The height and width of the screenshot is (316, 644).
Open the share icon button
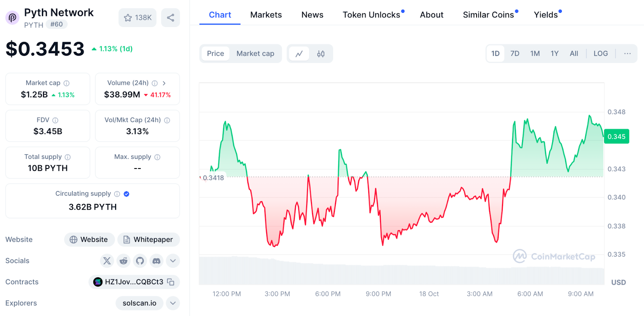coord(171,18)
